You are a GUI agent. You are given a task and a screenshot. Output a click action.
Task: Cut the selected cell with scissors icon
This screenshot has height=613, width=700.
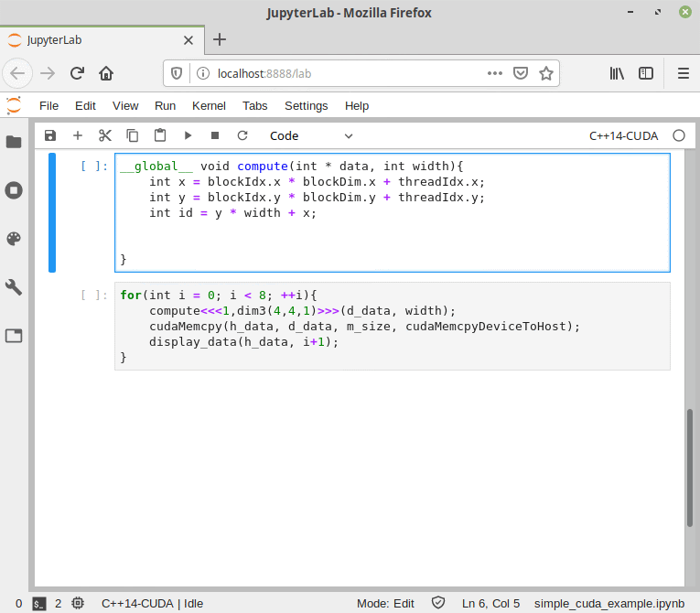tap(105, 135)
